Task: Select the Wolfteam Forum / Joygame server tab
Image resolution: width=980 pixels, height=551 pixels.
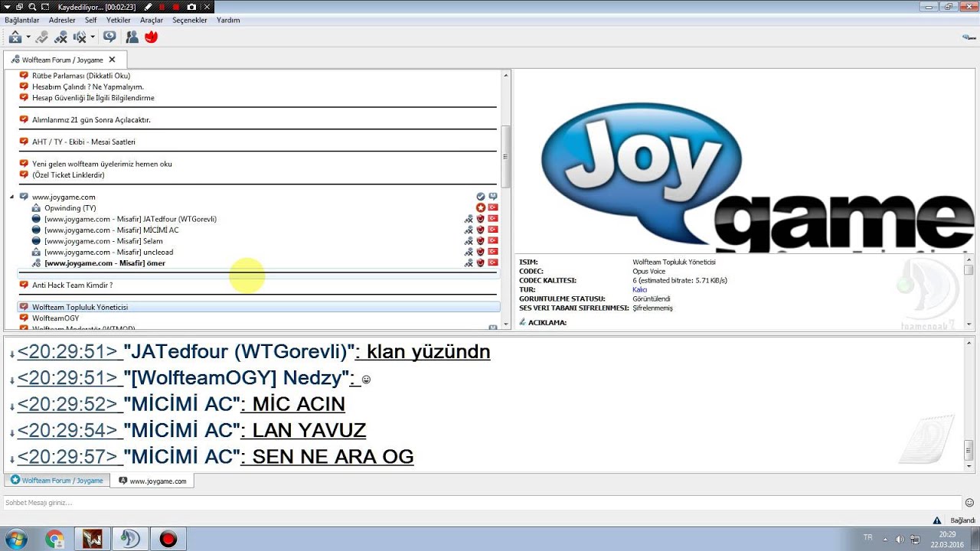Action: (x=64, y=59)
